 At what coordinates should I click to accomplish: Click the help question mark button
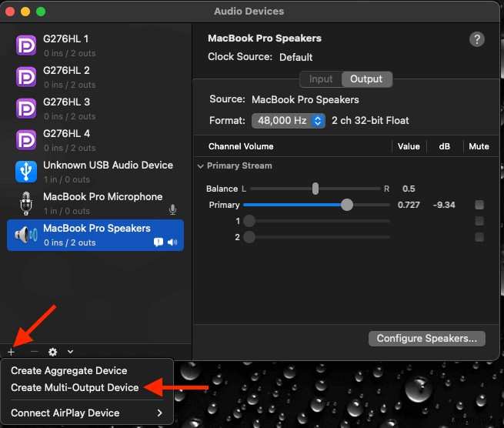point(476,40)
